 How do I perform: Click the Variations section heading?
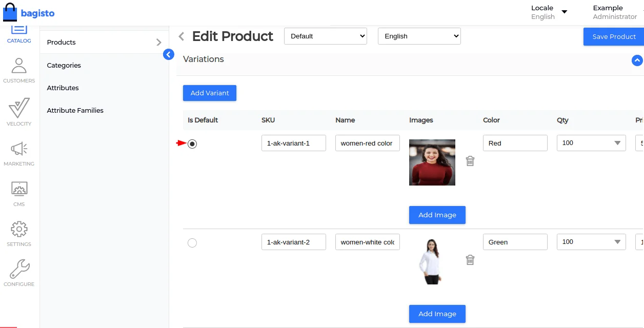click(204, 59)
